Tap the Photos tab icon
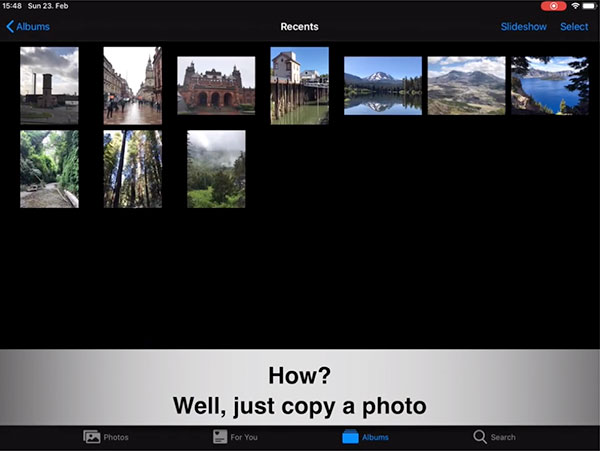Screen dimensions: 600x451 point(92,437)
